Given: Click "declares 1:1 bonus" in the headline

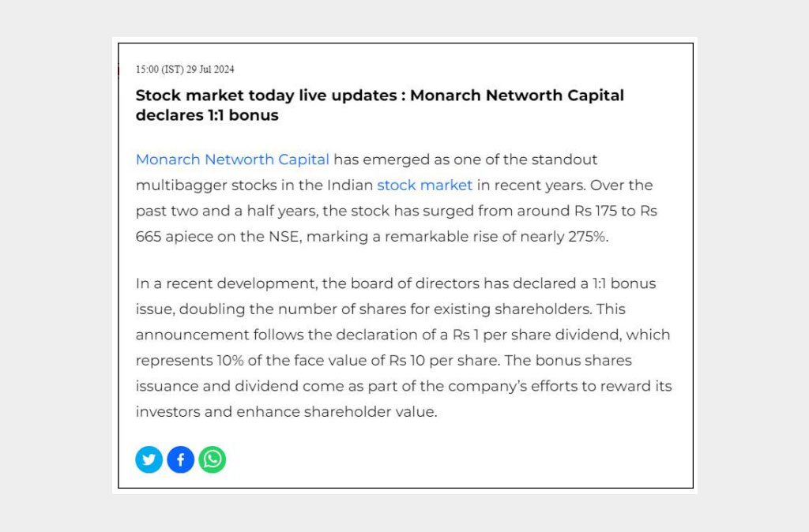Looking at the screenshot, I should (x=207, y=115).
